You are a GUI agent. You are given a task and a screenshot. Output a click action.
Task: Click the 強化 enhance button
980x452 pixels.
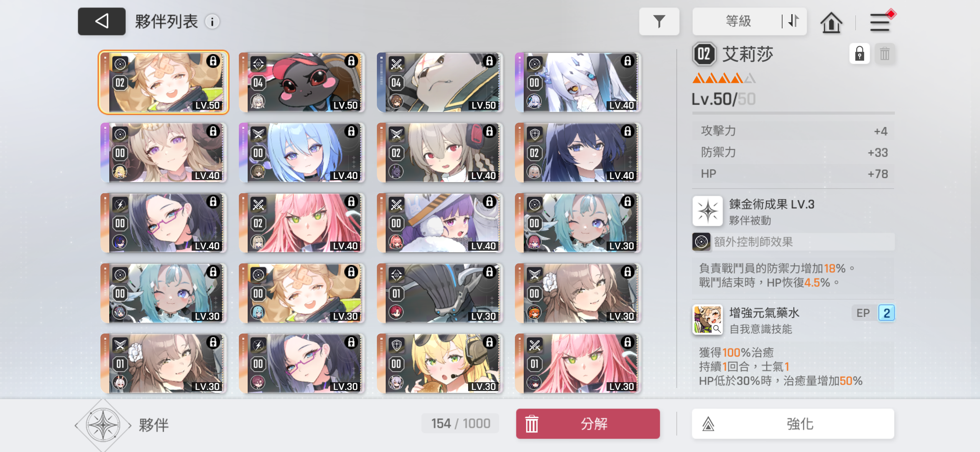pyautogui.click(x=793, y=424)
